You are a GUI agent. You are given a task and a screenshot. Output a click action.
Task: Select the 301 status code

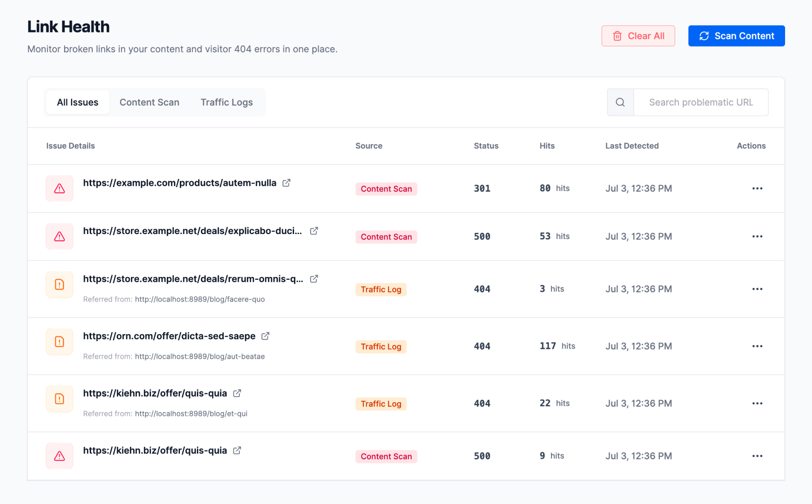click(x=482, y=188)
